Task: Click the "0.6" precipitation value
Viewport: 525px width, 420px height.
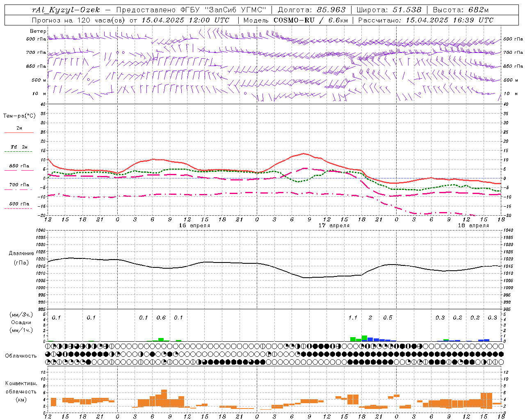Action: tap(161, 318)
